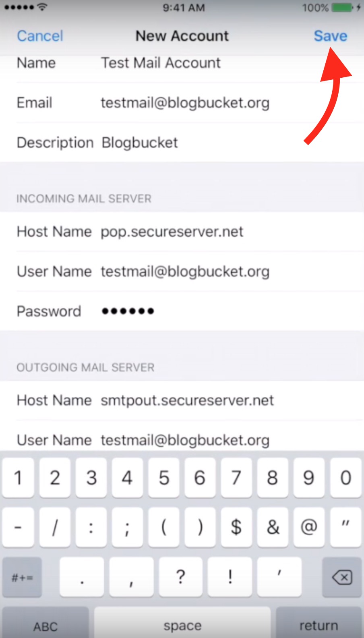The height and width of the screenshot is (638, 364).
Task: Tap the ampersand key
Action: coord(273,527)
